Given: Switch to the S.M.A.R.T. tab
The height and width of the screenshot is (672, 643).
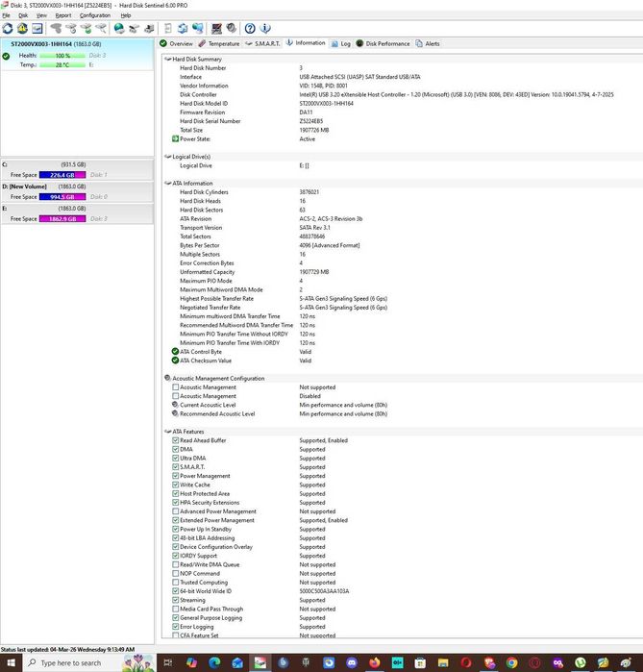Looking at the screenshot, I should pos(262,43).
